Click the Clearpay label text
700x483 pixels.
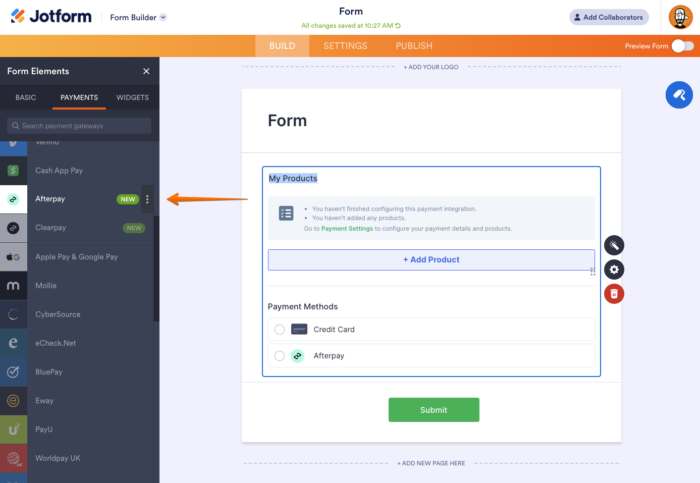click(x=50, y=228)
